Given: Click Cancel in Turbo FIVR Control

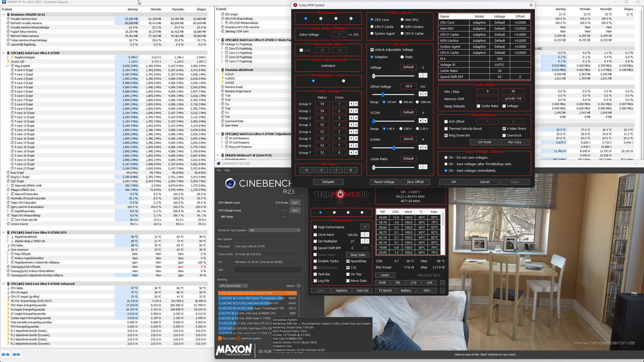Looking at the screenshot, I should point(484,182).
